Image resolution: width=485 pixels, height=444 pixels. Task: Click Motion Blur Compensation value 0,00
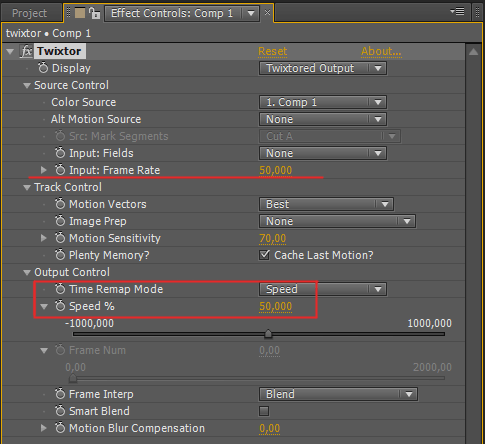coord(269,428)
